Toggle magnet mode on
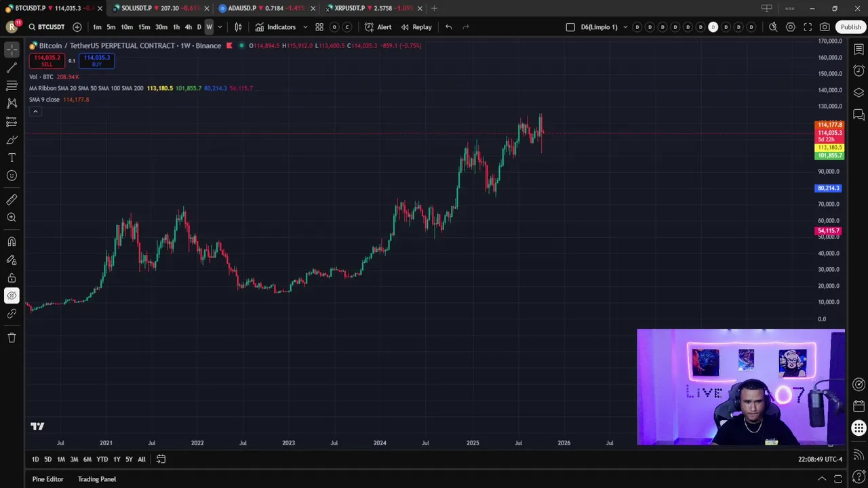The width and height of the screenshot is (868, 488). pos(12,242)
